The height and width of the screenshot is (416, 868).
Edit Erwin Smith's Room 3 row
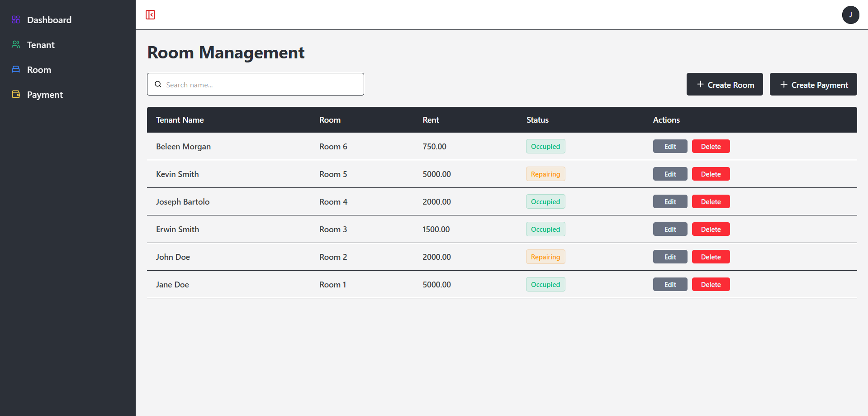[670, 229]
